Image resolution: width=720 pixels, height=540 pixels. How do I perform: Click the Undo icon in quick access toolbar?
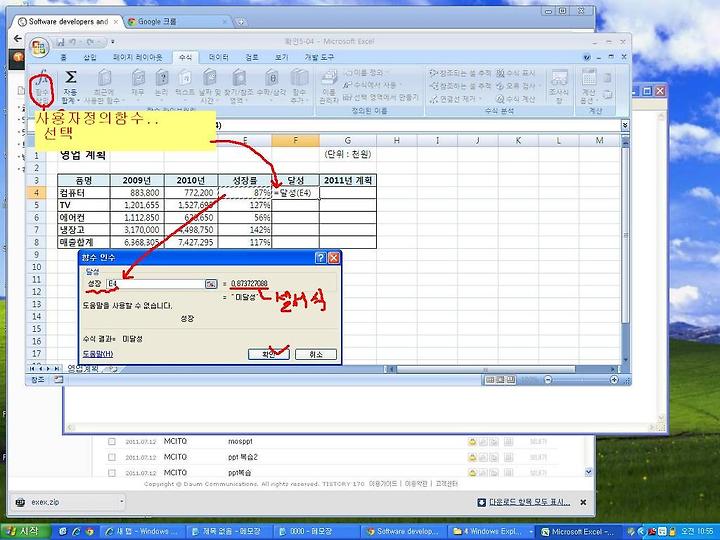(x=73, y=42)
